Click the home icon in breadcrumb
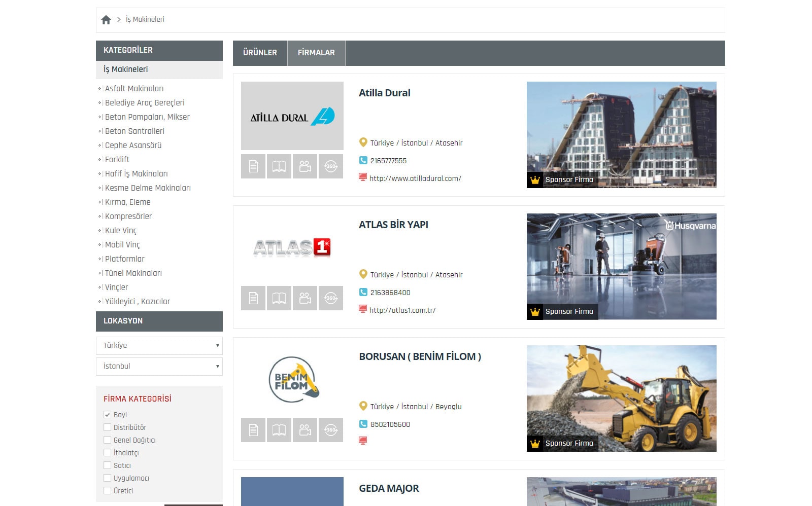The image size is (812, 506). (106, 20)
